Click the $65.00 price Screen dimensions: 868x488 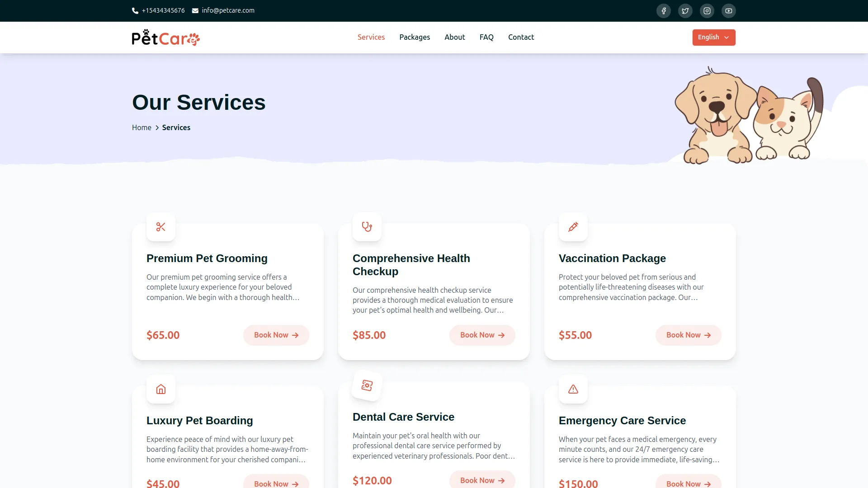[x=163, y=335]
